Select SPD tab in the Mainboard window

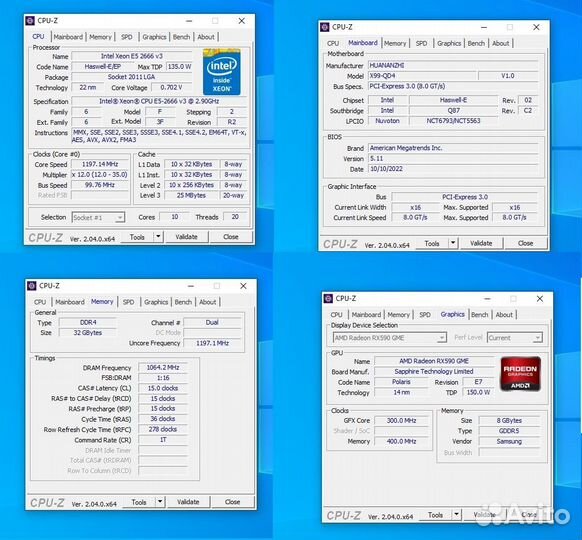click(x=421, y=43)
